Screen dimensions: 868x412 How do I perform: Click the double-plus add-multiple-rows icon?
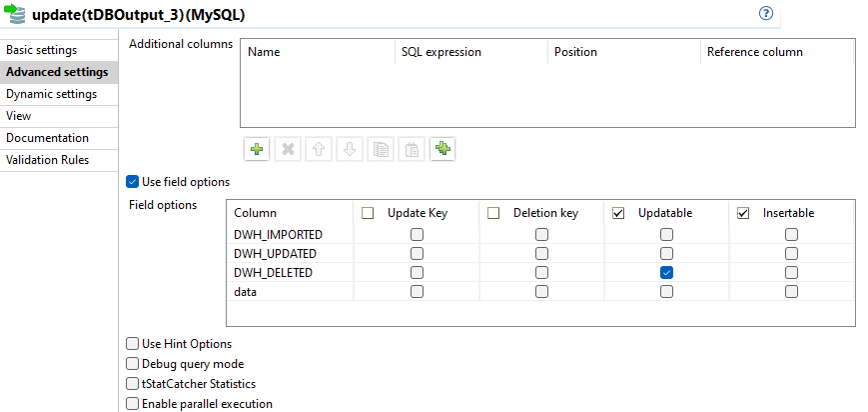pos(442,149)
